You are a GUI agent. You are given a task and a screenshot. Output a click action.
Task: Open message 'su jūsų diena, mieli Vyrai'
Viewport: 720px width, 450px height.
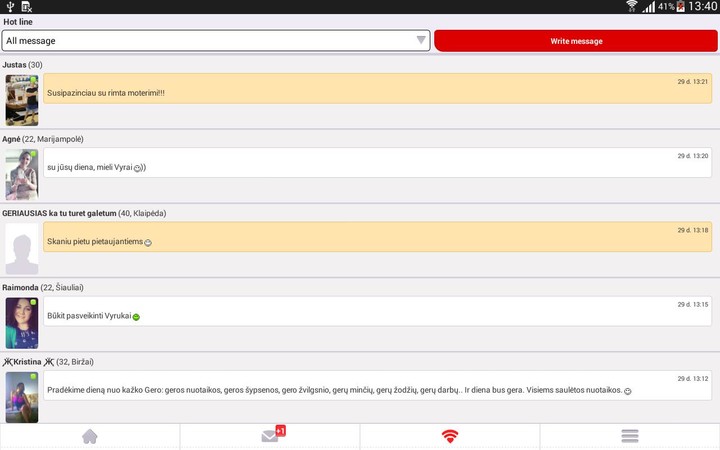click(x=377, y=163)
